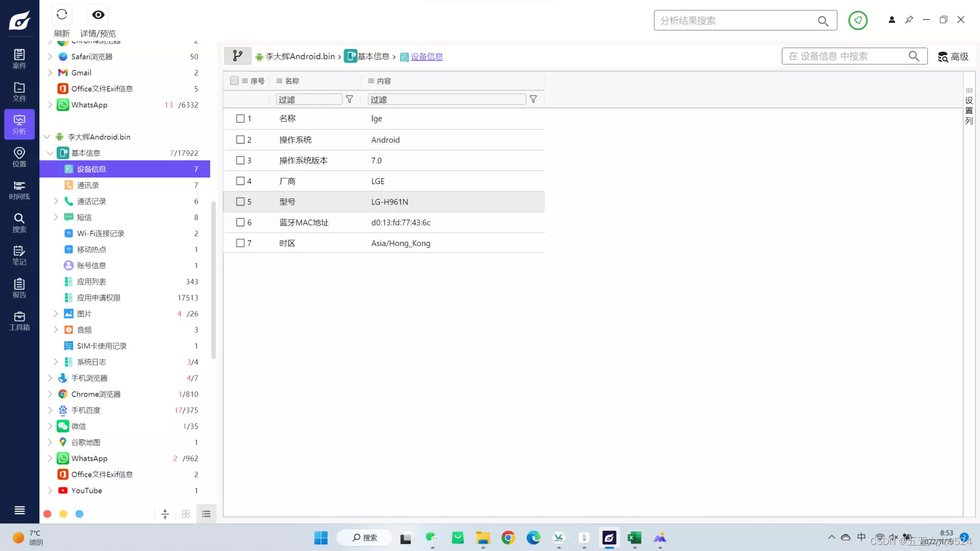The image size is (980, 551).
Task: Open the 报告 report sidebar icon
Action: [x=19, y=288]
